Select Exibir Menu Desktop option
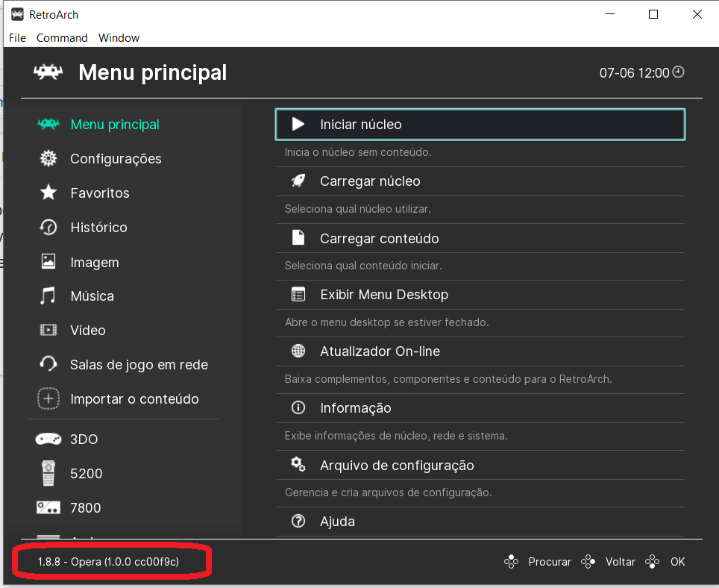Screen dimensions: 719x588 point(480,295)
